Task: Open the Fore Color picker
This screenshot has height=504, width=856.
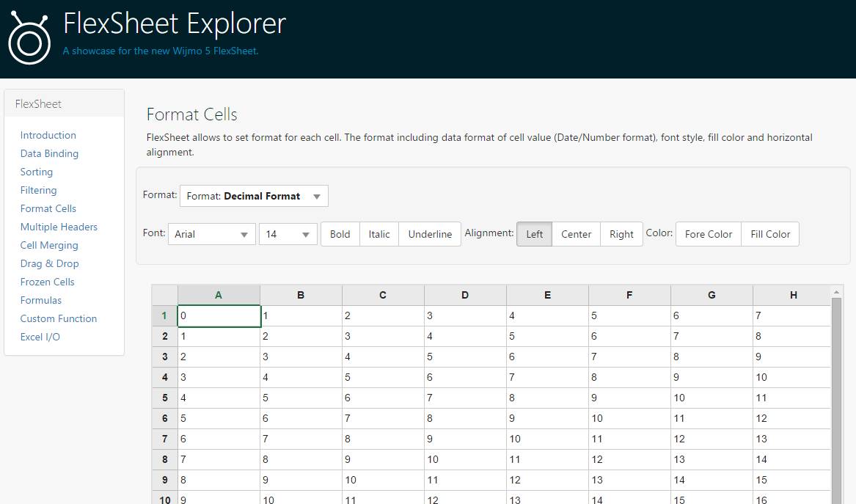Action: [x=708, y=234]
